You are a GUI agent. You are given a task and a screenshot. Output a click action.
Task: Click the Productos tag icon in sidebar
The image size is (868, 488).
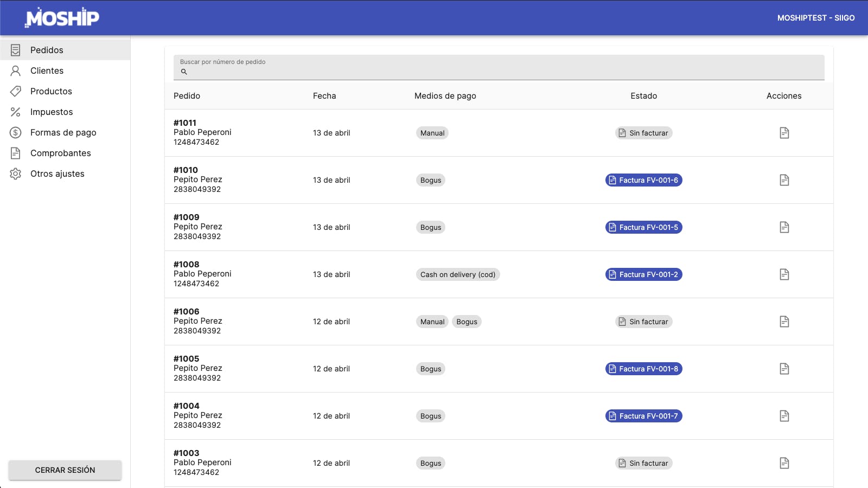[x=16, y=91]
